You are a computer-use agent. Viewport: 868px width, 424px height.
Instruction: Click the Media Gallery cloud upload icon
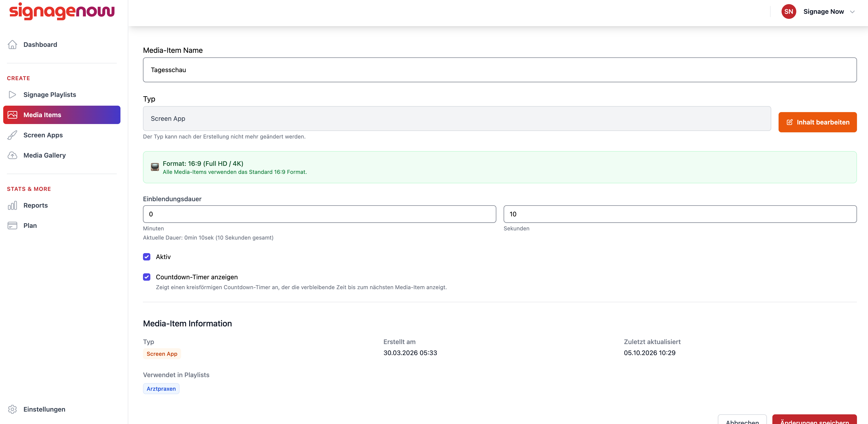[12, 155]
